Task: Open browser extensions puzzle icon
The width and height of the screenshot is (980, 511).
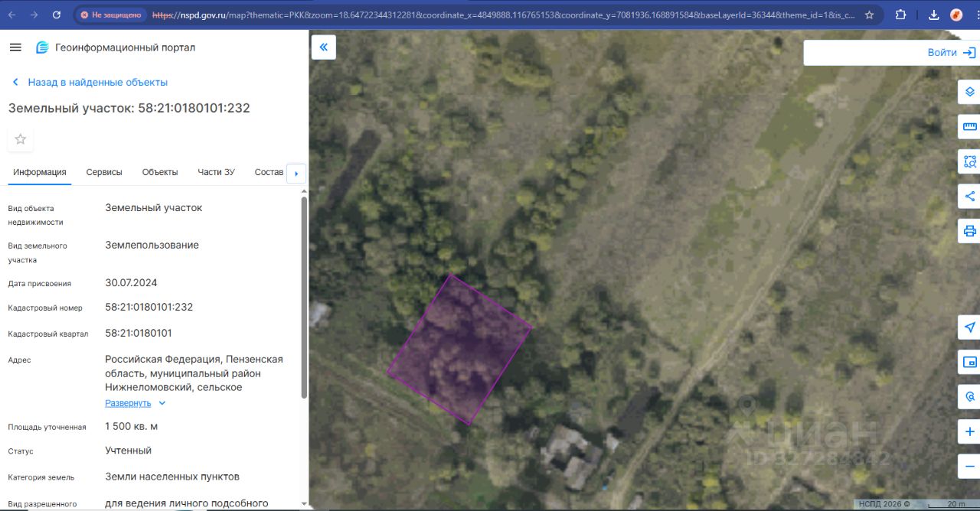Action: [900, 15]
